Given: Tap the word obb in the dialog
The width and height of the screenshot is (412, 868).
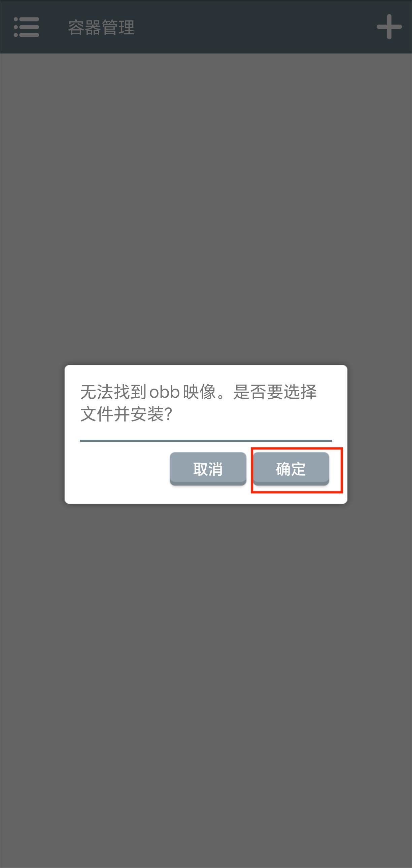Looking at the screenshot, I should pyautogui.click(x=164, y=392).
